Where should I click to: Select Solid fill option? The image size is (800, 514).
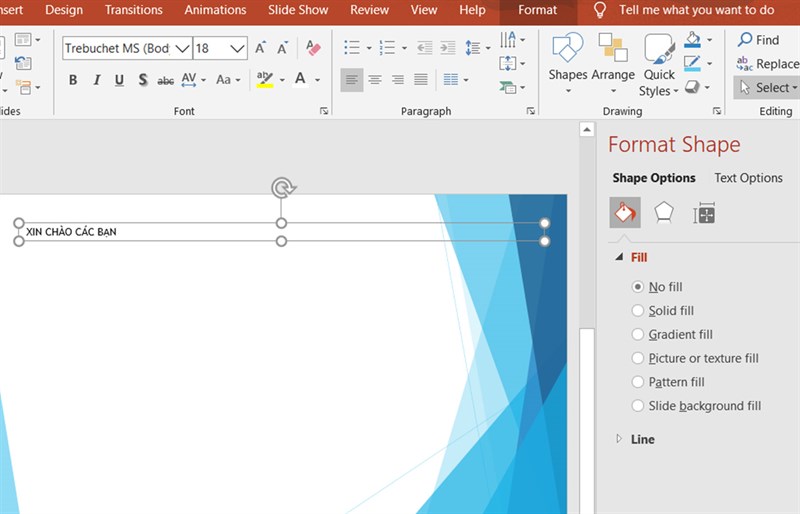[663, 310]
